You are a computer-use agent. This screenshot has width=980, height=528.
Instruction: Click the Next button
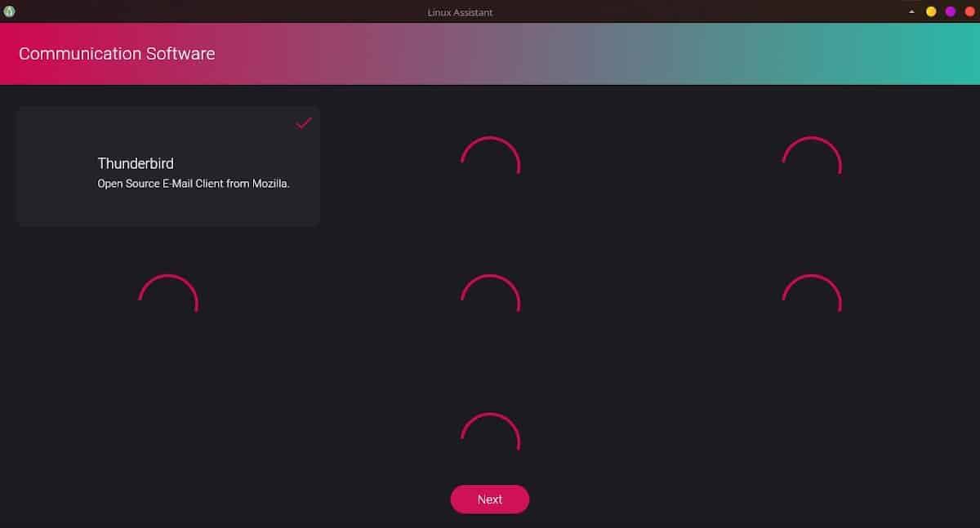pos(490,499)
